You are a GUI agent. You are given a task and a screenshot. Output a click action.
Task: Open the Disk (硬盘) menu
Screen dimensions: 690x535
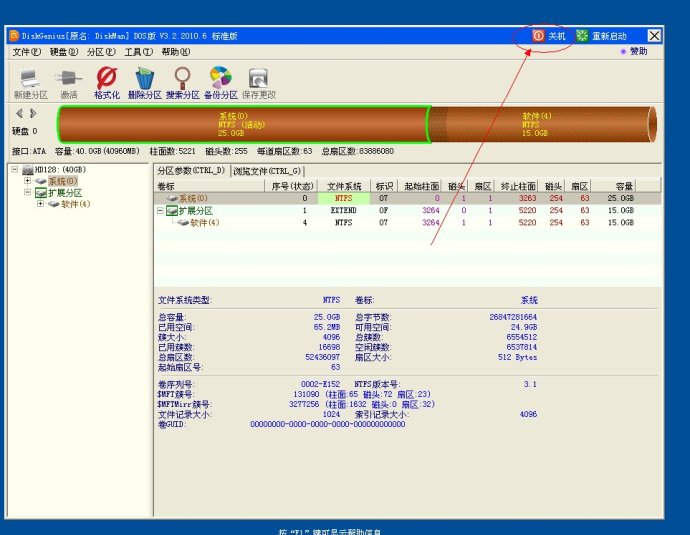point(64,52)
